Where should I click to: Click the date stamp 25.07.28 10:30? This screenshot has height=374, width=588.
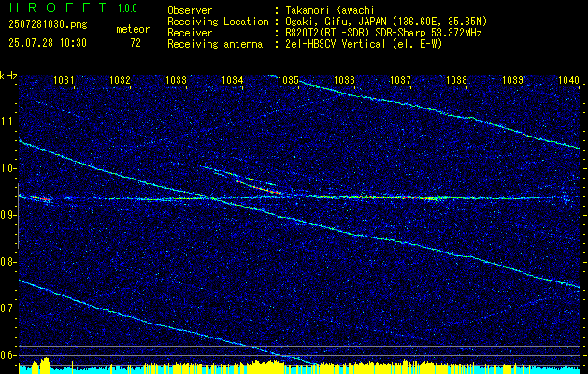tap(48, 43)
